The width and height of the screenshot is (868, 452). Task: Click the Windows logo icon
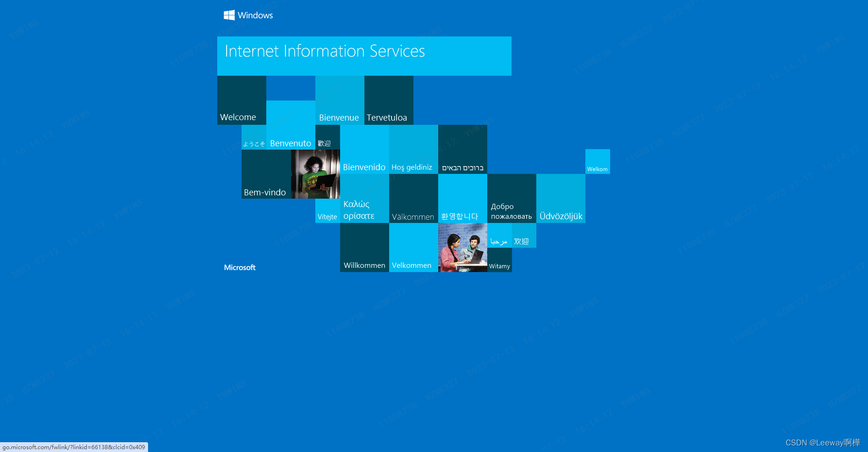point(229,15)
